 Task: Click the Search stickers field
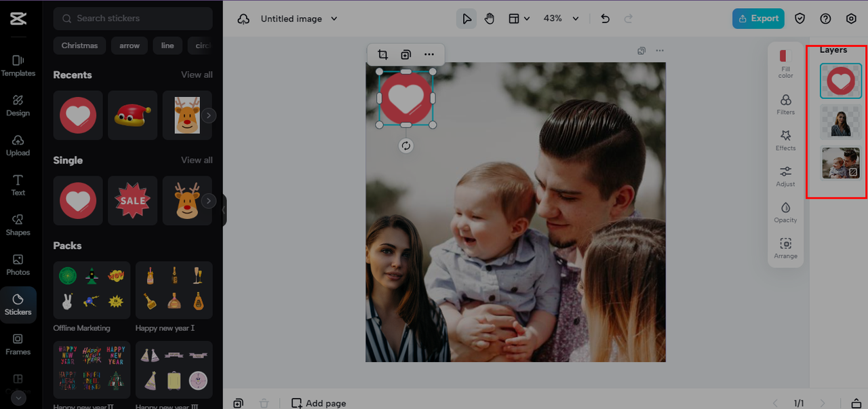point(133,18)
